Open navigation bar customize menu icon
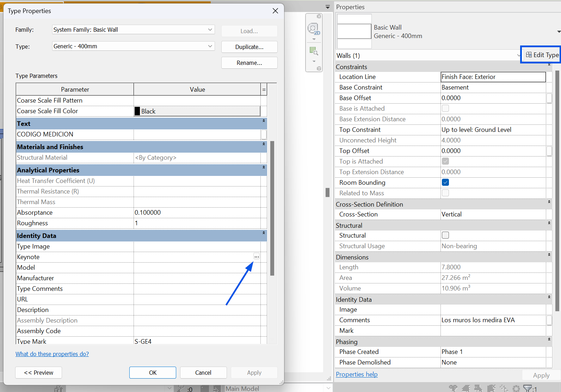Screen dimensions: 561x392 pos(319,68)
